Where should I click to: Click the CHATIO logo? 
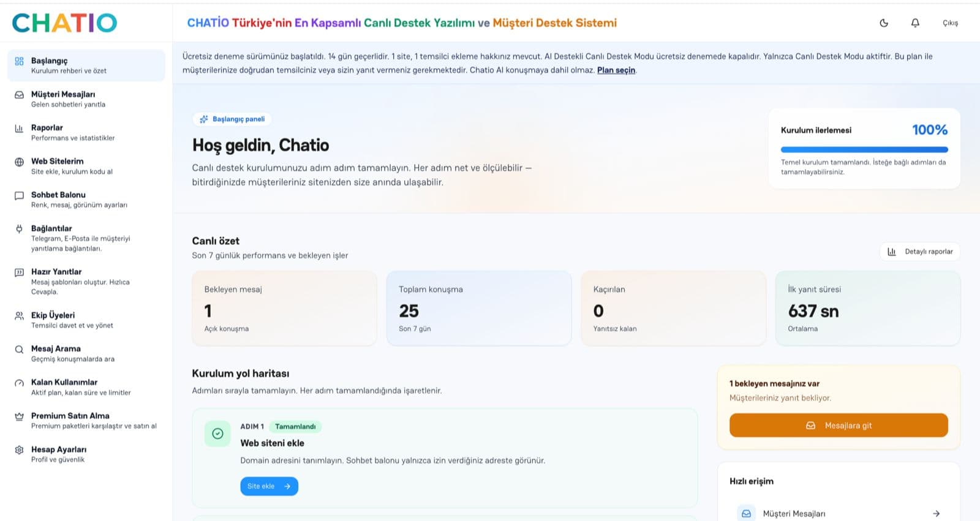click(x=64, y=23)
